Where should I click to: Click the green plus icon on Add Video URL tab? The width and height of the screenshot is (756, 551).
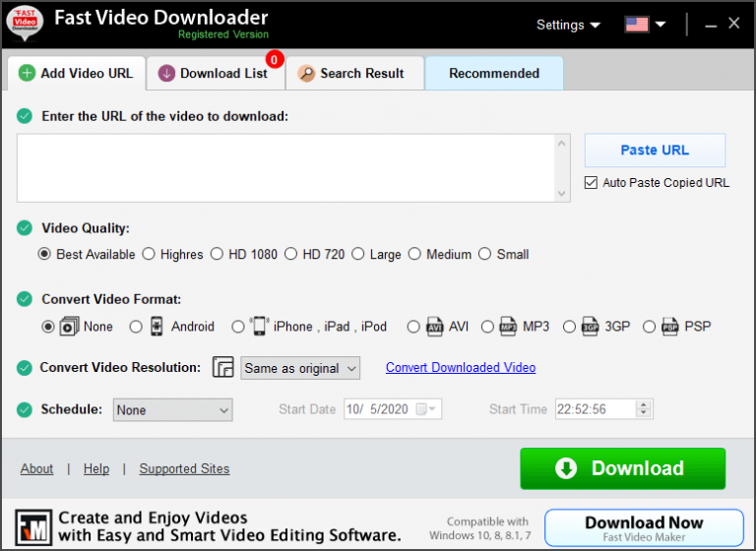27,73
